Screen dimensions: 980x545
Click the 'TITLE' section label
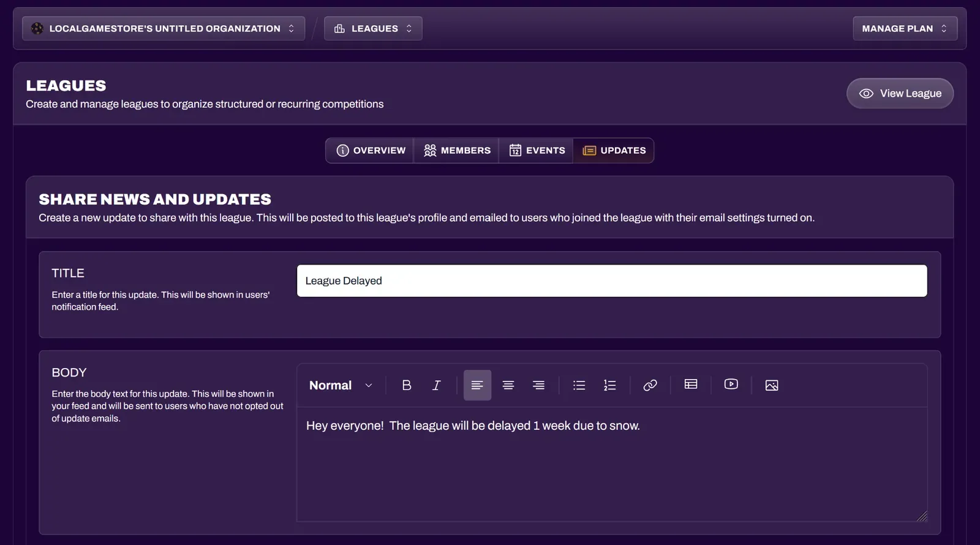point(68,273)
